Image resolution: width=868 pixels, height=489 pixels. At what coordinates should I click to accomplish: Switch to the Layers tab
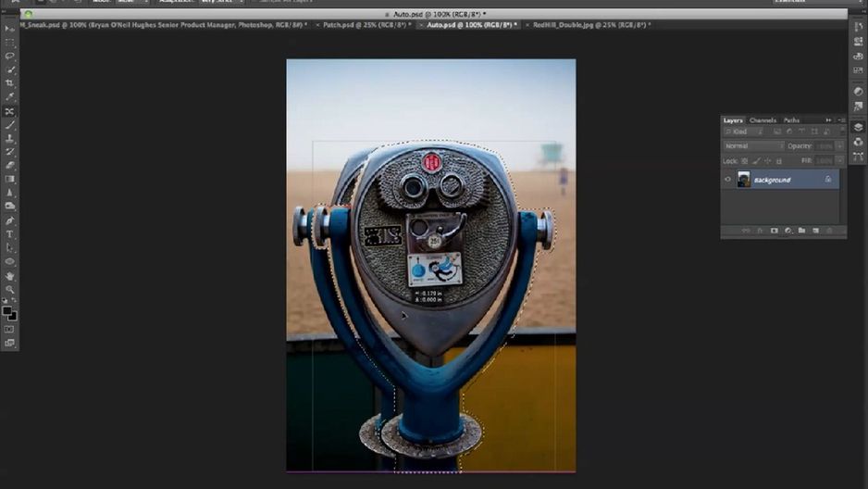click(x=732, y=120)
